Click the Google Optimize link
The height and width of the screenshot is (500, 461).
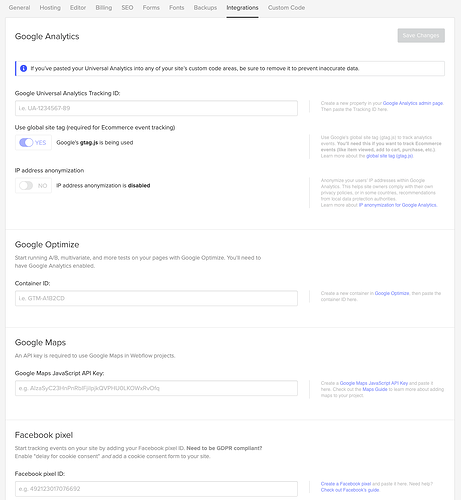click(392, 293)
